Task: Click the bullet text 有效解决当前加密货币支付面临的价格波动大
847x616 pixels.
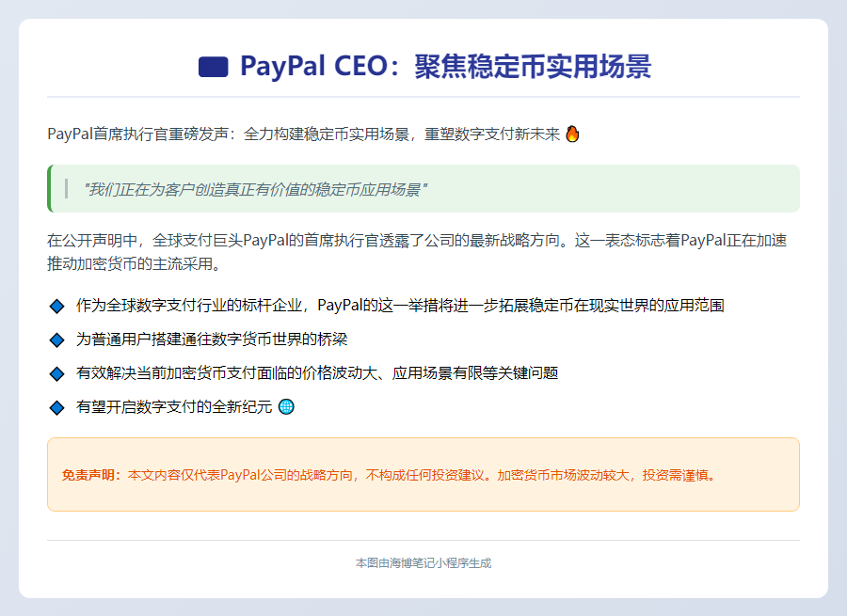Action: click(317, 373)
